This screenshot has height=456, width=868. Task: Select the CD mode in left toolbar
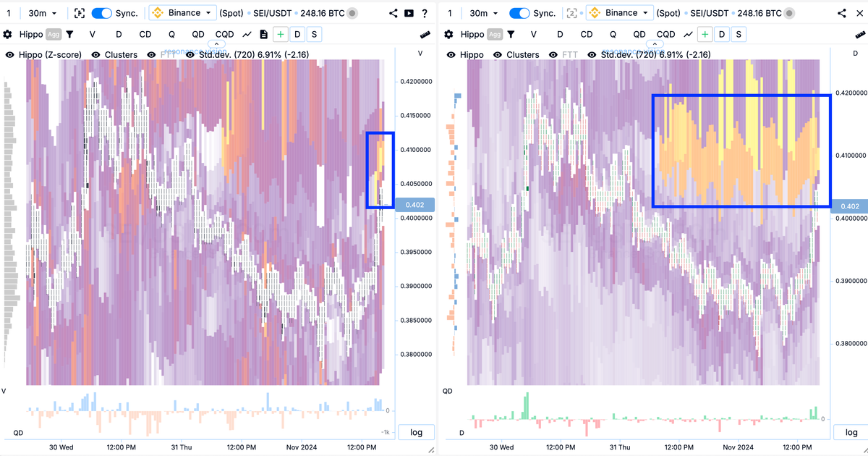(145, 34)
